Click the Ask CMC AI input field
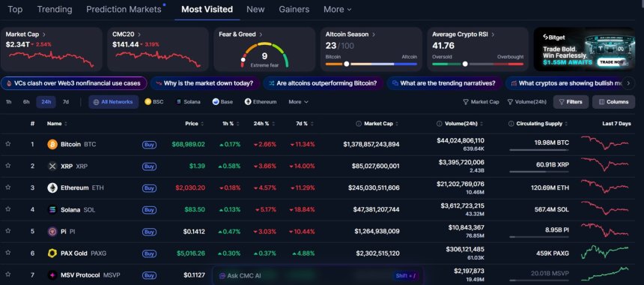This screenshot has width=644, height=285. coord(317,275)
